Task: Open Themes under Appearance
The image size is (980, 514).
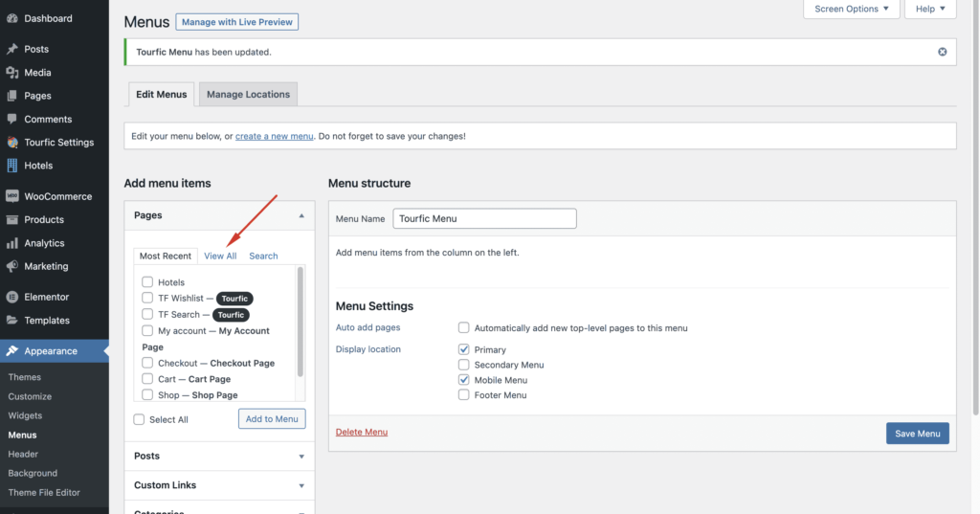Action: coord(24,377)
